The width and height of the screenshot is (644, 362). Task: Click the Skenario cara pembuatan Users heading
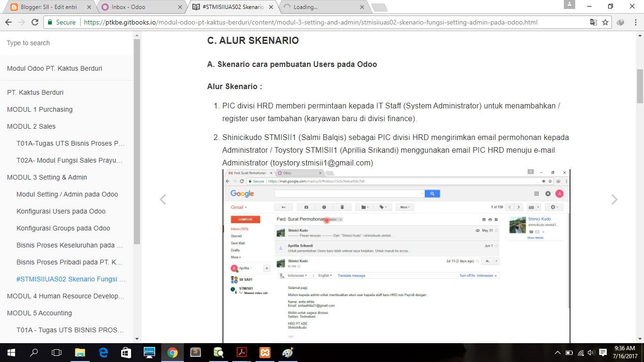[292, 64]
